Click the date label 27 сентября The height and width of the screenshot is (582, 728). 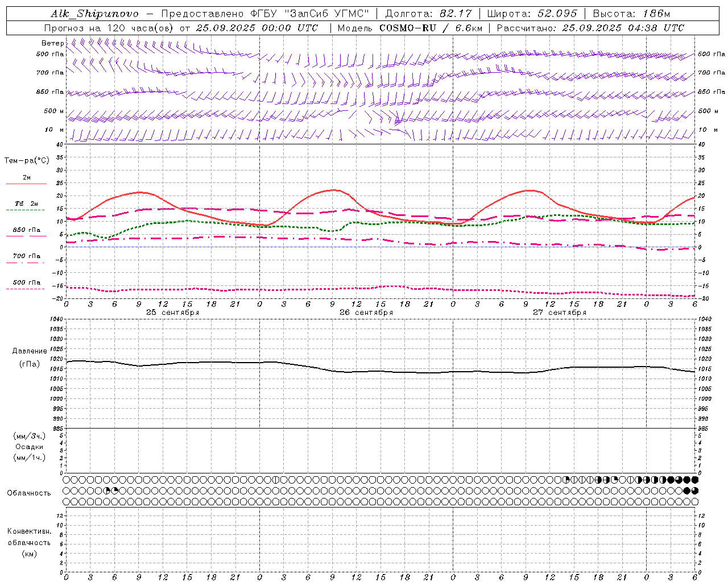(559, 313)
